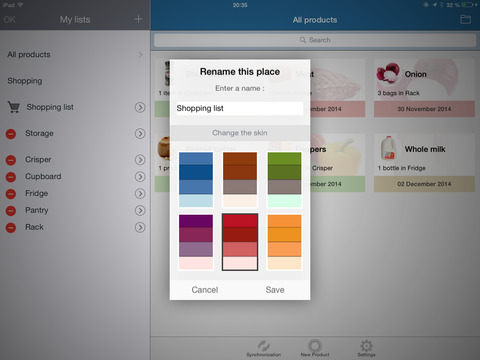Expand the All products chevron
Viewport: 480px width, 360px height.
click(140, 54)
